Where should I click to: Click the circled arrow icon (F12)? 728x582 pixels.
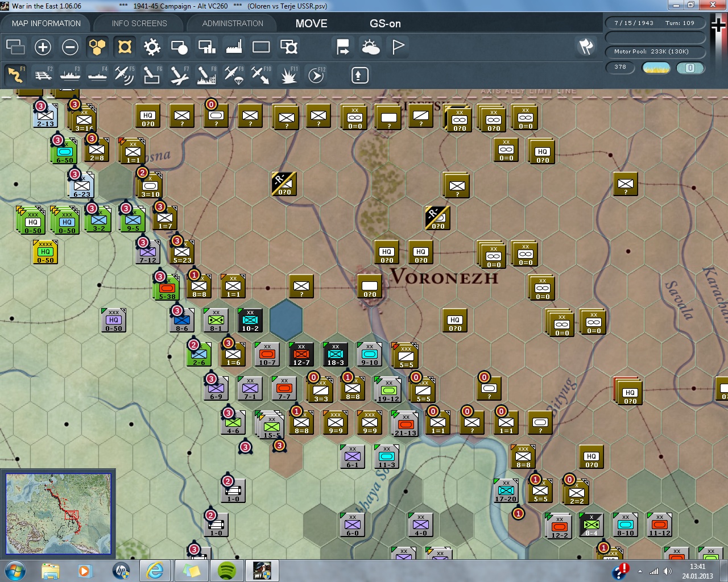pyautogui.click(x=316, y=75)
